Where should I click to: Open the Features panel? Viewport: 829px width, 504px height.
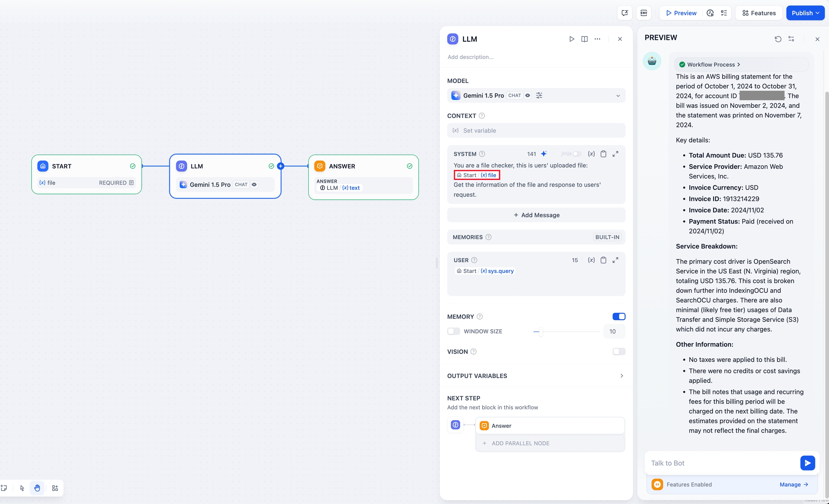(x=759, y=13)
